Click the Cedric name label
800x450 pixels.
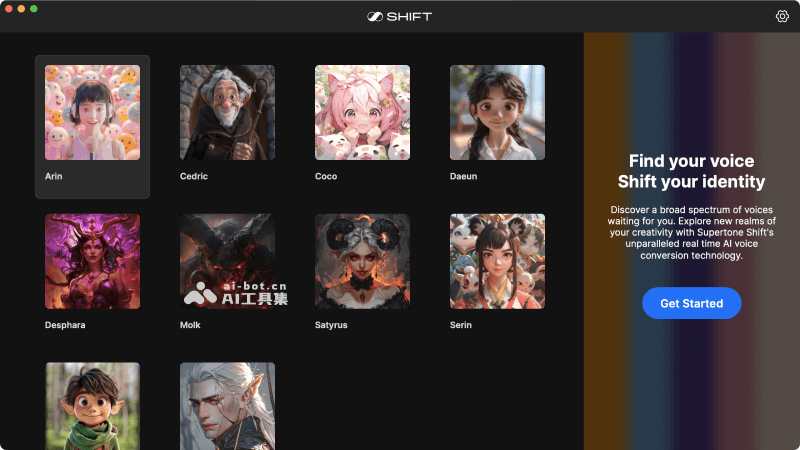(x=193, y=176)
